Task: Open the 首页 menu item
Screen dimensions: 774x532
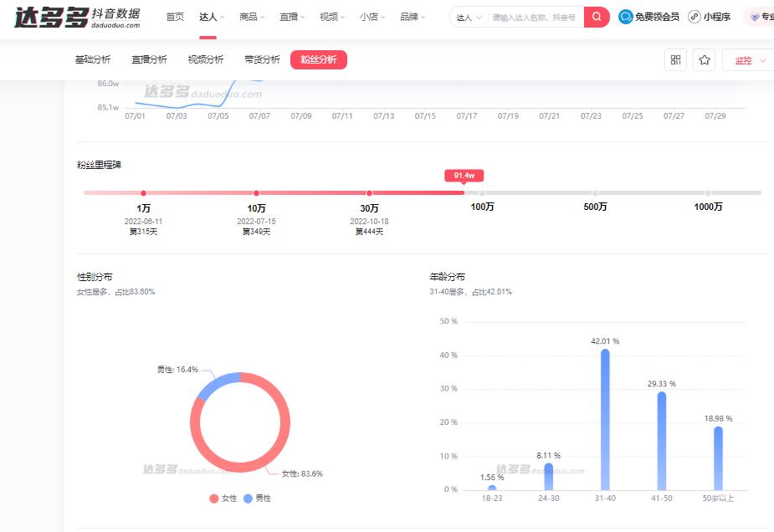Action: pyautogui.click(x=174, y=16)
